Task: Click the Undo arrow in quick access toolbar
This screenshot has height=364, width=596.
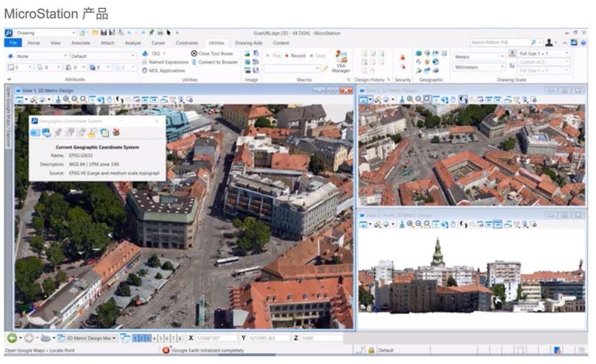Action: click(x=129, y=33)
